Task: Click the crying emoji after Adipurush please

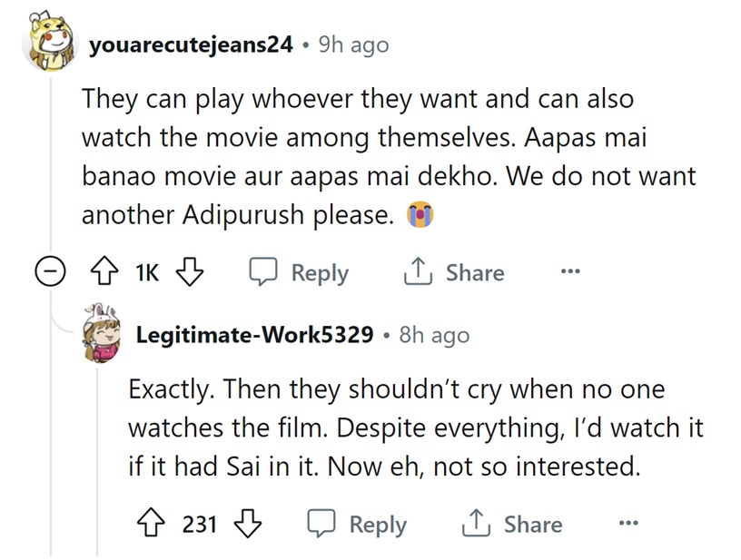Action: pyautogui.click(x=421, y=215)
